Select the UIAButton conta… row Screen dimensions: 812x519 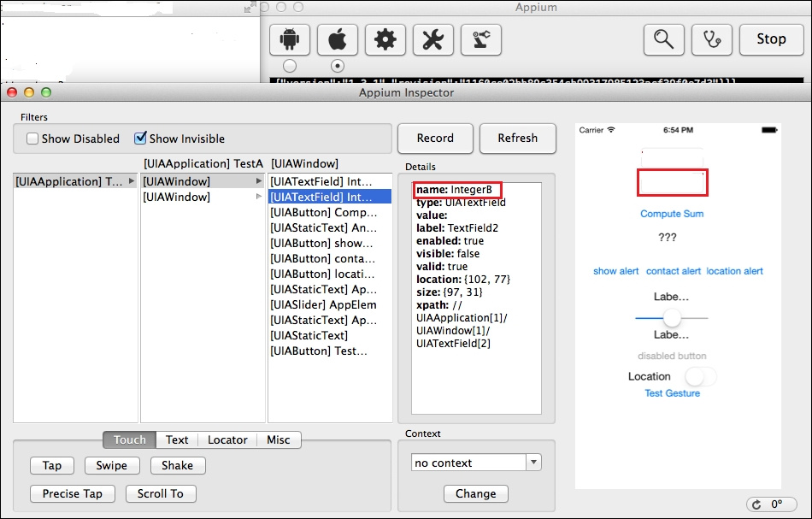[x=330, y=258]
